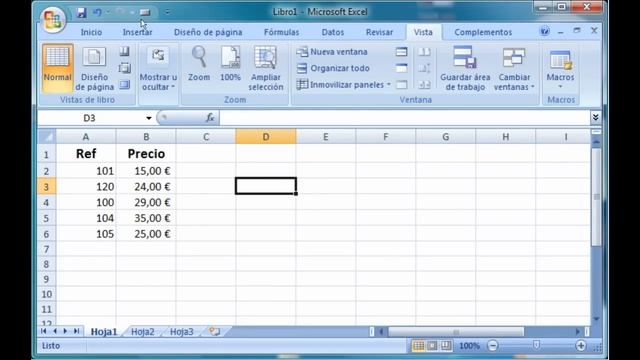Click the Dividir split window icon
This screenshot has width=640, height=360.
point(402,52)
